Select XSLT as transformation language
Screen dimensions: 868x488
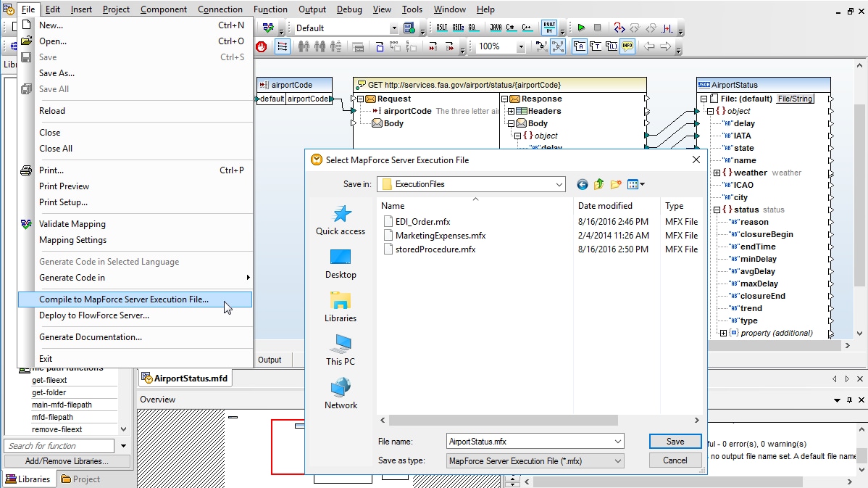(442, 28)
